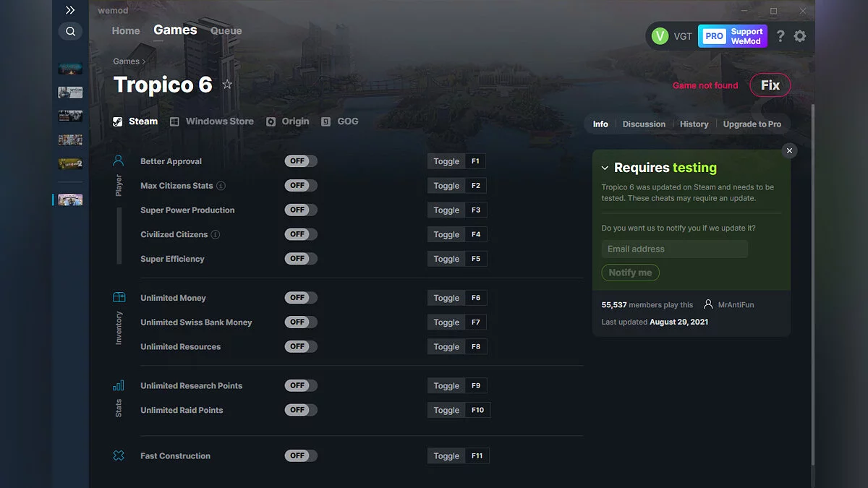Click the Player category scroll indicator bar

[x=119, y=236]
